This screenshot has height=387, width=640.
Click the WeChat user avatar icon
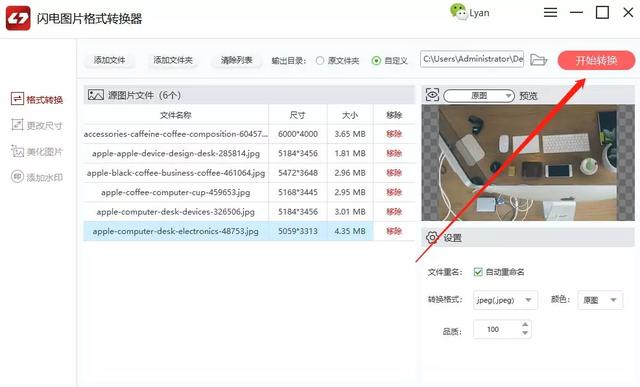458,12
